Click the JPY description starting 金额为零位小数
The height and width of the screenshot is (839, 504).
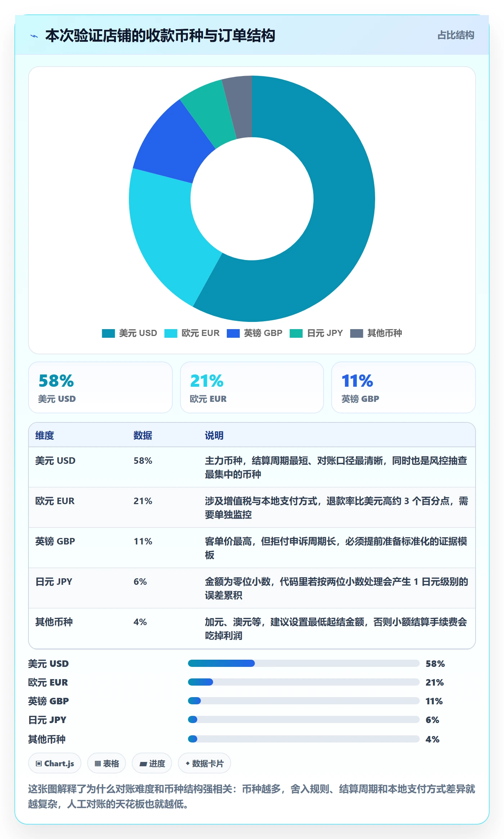[x=336, y=588]
